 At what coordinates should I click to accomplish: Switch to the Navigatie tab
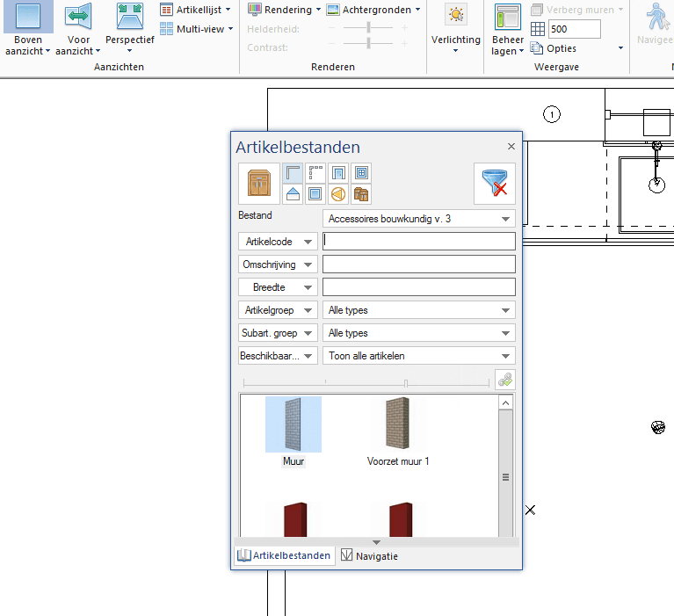pos(369,556)
